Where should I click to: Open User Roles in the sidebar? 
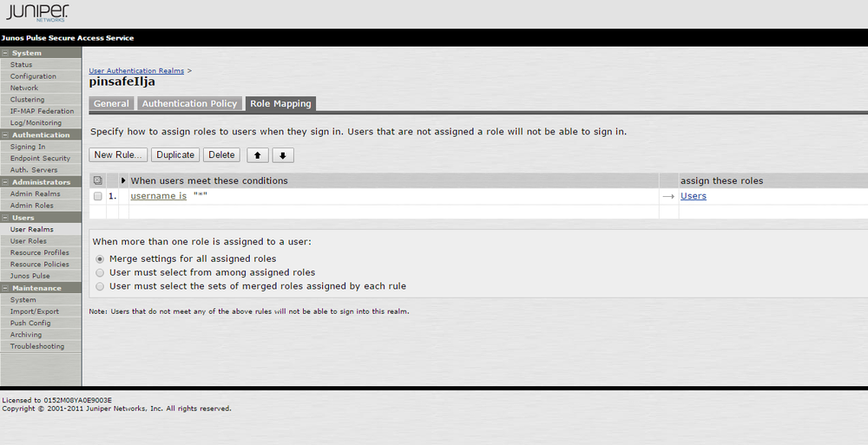(x=29, y=241)
